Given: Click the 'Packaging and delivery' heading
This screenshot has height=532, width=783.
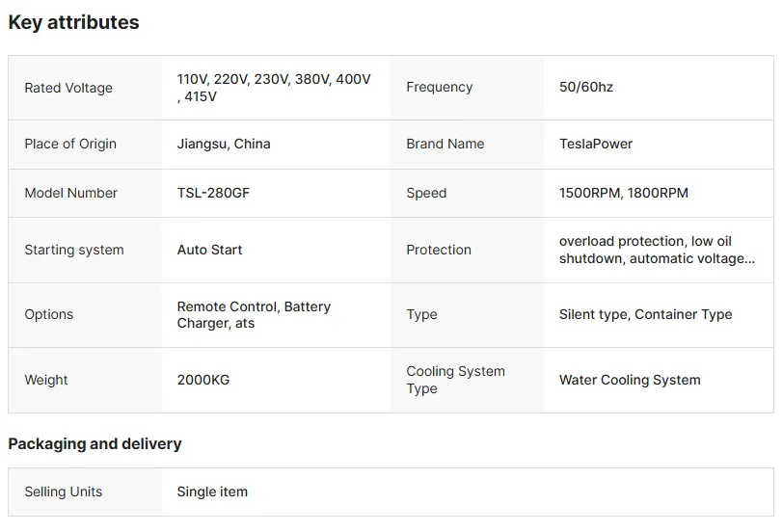Looking at the screenshot, I should coord(94,443).
